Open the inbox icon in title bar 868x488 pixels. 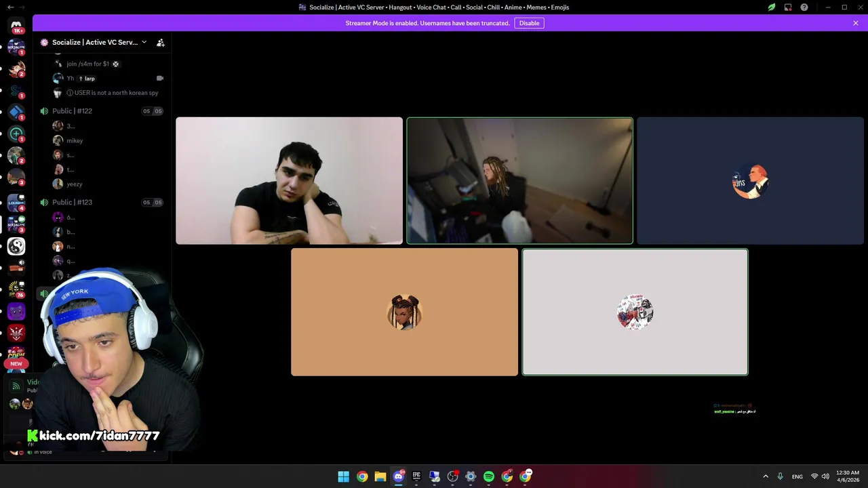pos(788,7)
